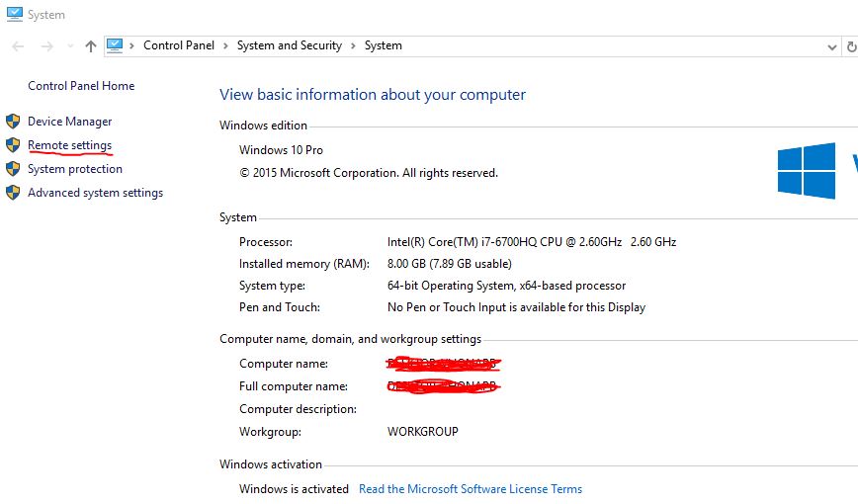Click the 'Computer name:' label
The image size is (858, 504).
click(x=284, y=364)
